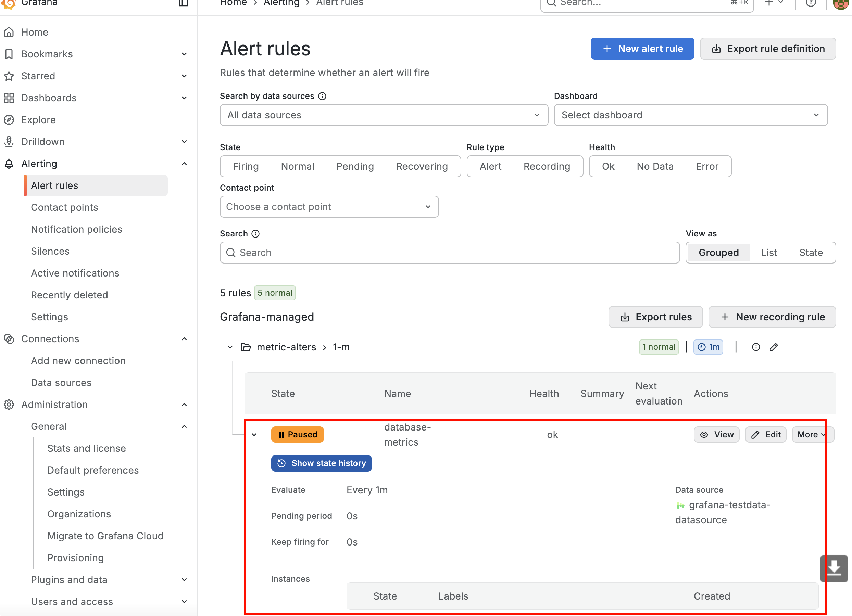Click the help question mark icon in header

[x=811, y=3]
